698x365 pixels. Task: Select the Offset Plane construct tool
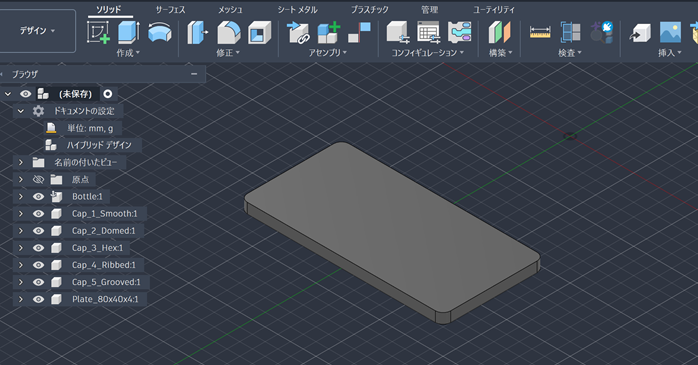coord(499,32)
